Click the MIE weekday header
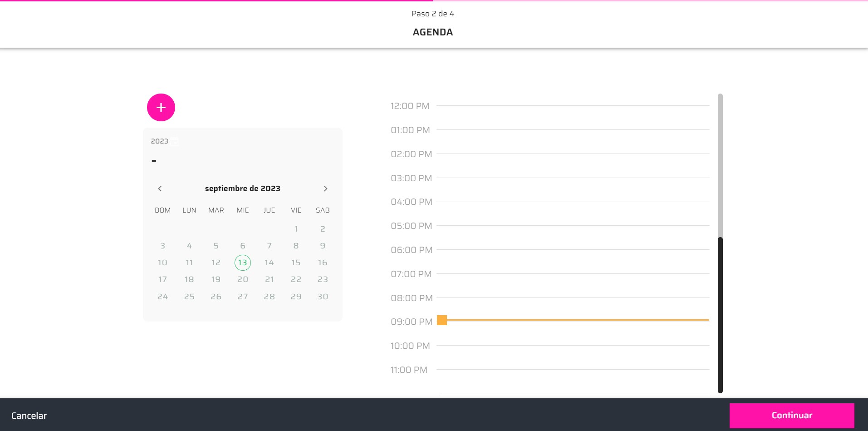This screenshot has height=431, width=868. click(243, 210)
